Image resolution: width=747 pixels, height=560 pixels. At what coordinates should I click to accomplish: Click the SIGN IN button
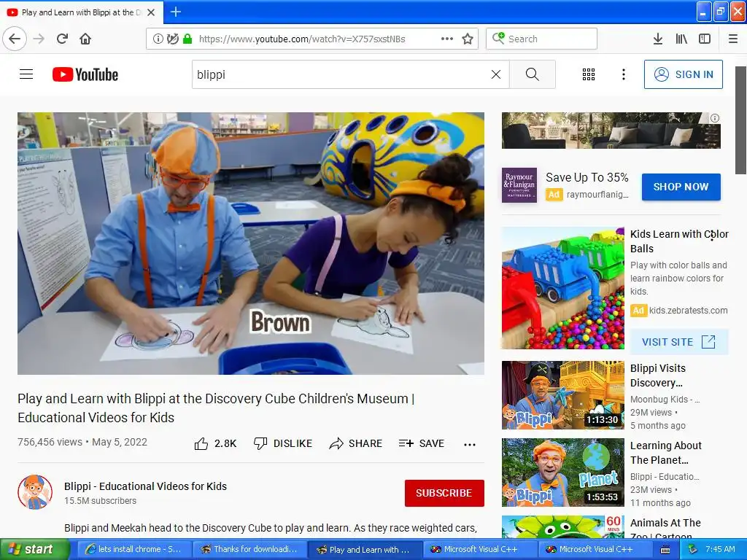coord(683,74)
